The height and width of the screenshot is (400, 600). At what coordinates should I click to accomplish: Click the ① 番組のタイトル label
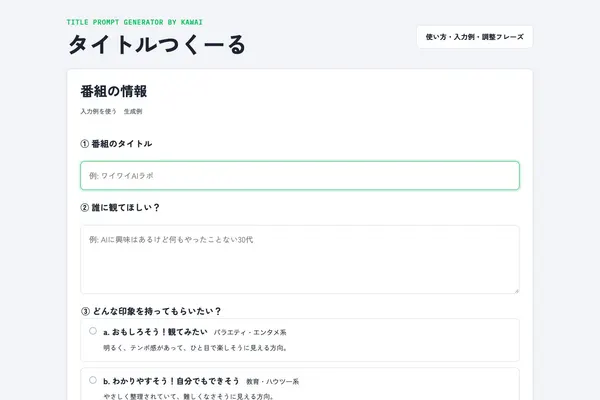click(x=116, y=144)
